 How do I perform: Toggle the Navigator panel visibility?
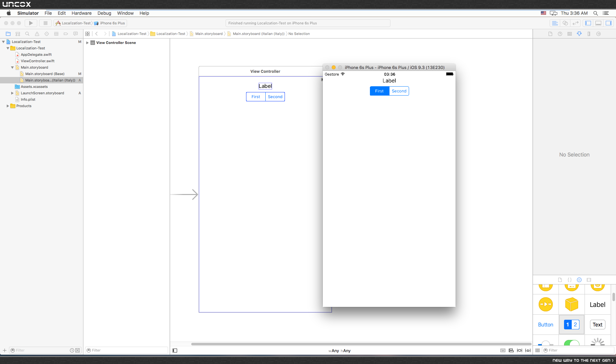pos(588,23)
